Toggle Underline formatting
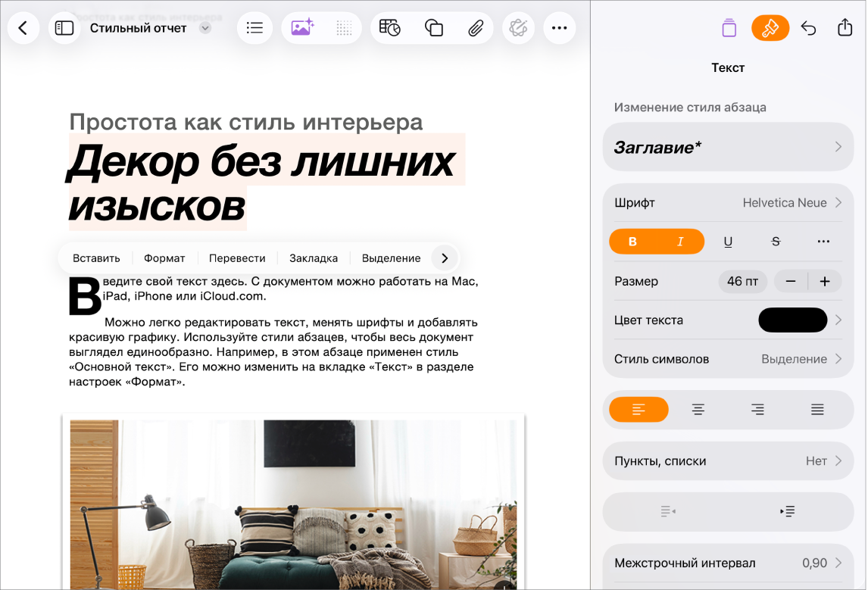The width and height of the screenshot is (868, 590). 728,242
